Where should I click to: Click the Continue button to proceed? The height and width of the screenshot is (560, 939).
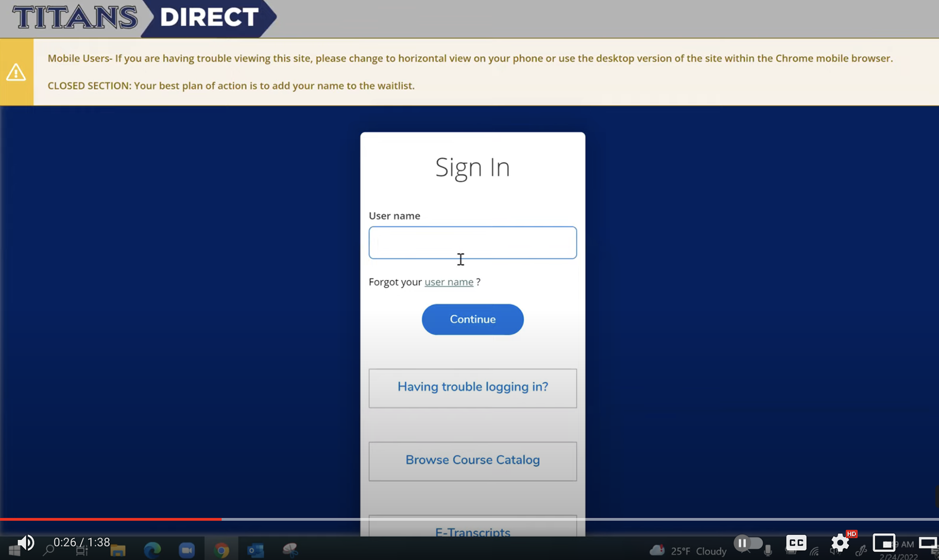coord(472,319)
